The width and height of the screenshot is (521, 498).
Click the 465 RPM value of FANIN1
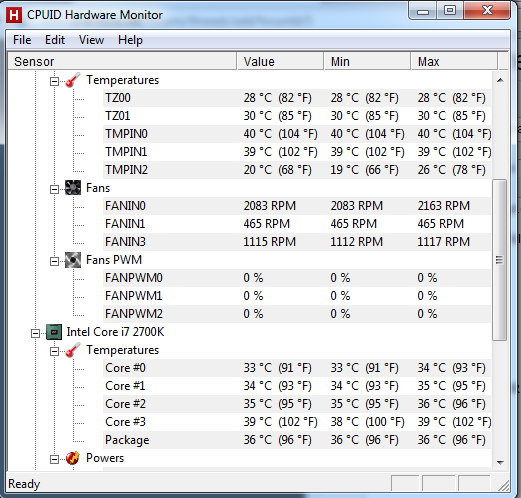tap(266, 224)
